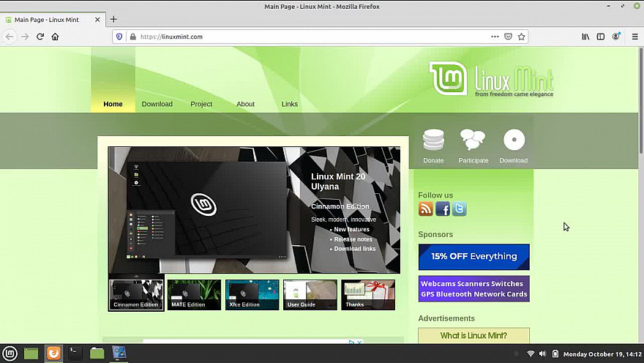Open the Firefox Library icon
This screenshot has height=363, width=644.
pyautogui.click(x=585, y=37)
